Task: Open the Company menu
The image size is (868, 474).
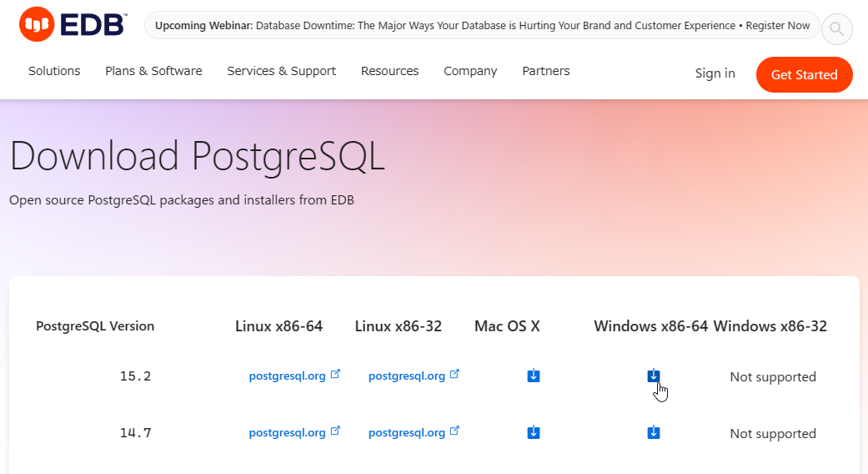Action: (470, 71)
